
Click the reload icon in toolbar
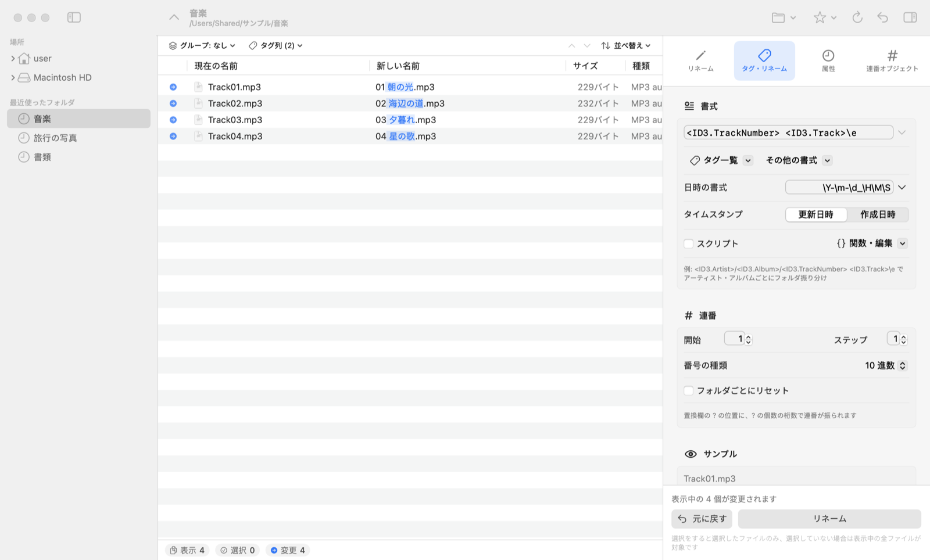pyautogui.click(x=857, y=17)
